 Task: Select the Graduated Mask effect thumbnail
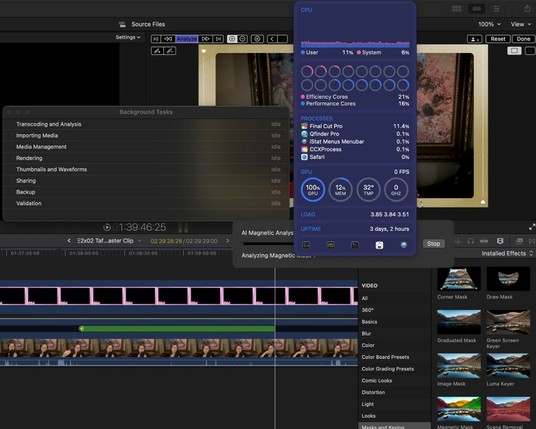[x=459, y=322]
